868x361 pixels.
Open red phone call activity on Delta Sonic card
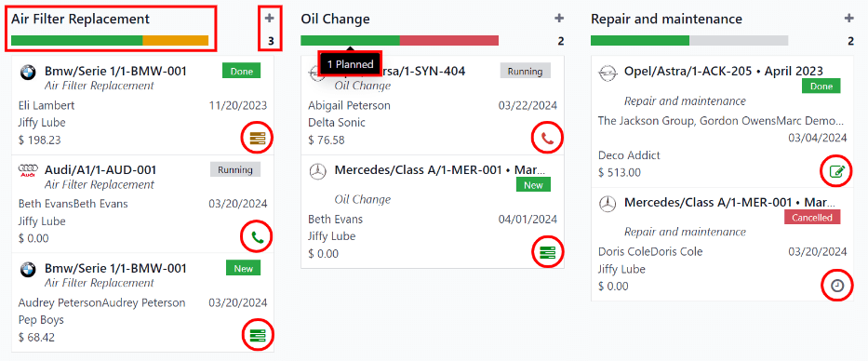click(x=547, y=139)
